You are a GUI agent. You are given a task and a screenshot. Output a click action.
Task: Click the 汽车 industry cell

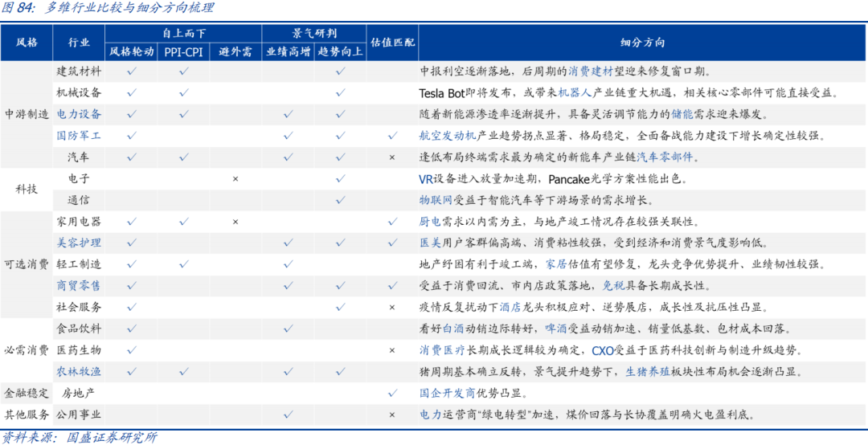coord(79,157)
